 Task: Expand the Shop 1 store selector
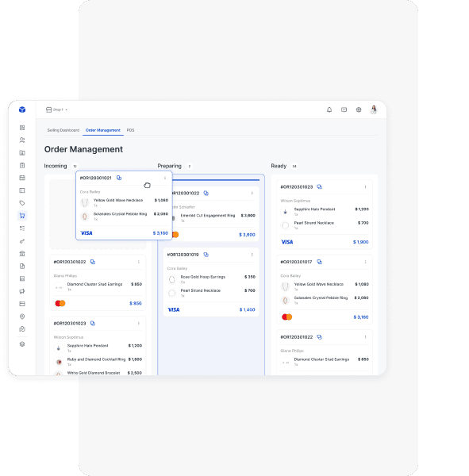click(56, 109)
